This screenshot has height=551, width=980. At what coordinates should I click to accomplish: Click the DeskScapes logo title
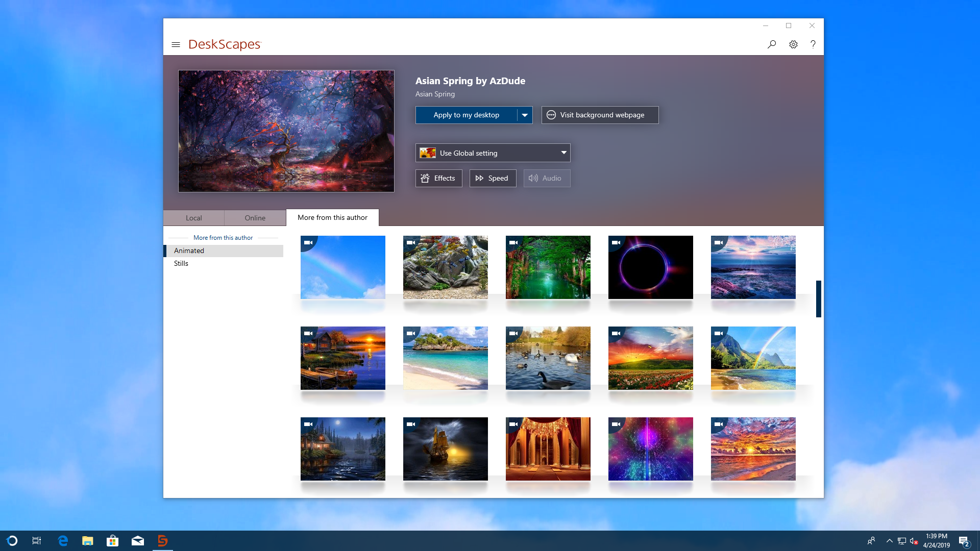tap(225, 44)
